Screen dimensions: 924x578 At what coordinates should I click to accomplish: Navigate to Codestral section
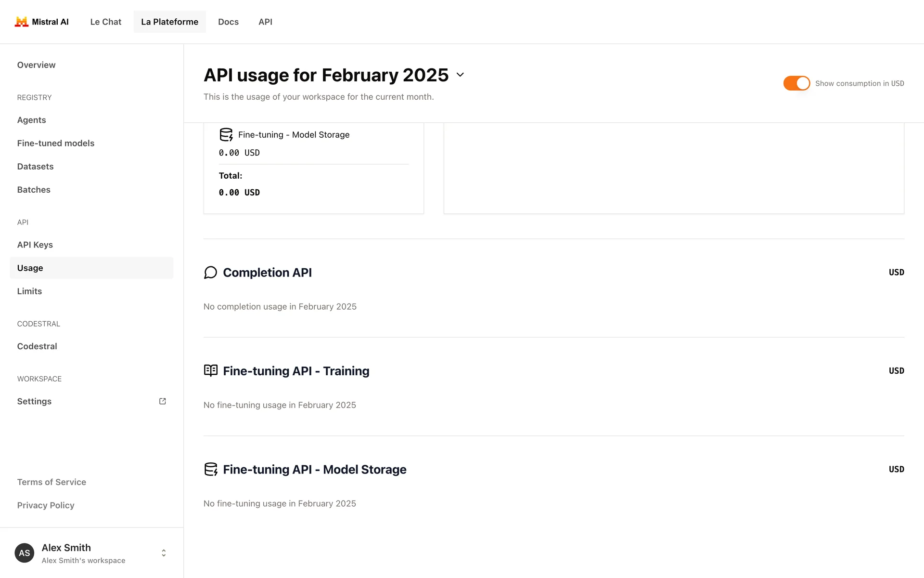tap(37, 346)
